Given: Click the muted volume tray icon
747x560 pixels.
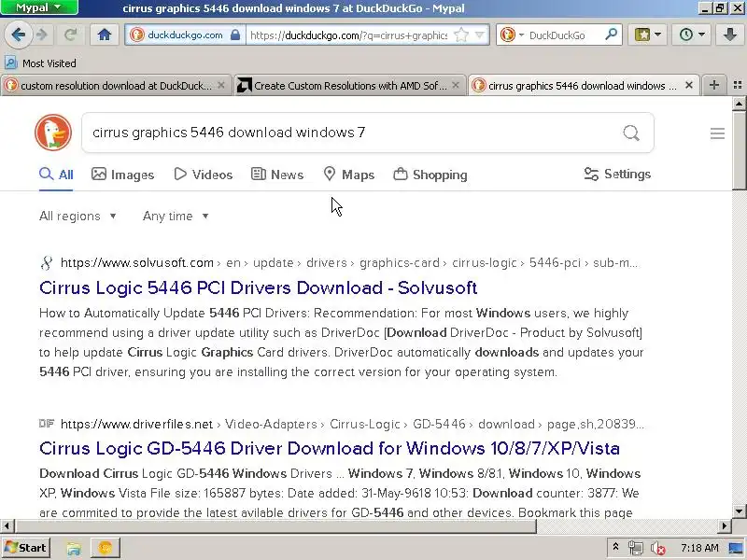Looking at the screenshot, I should pos(658,549).
